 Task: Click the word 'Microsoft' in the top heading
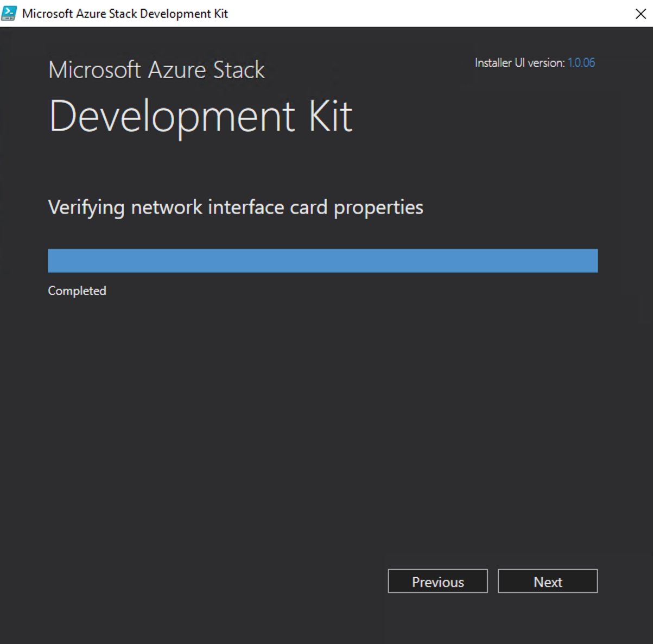[x=94, y=70]
